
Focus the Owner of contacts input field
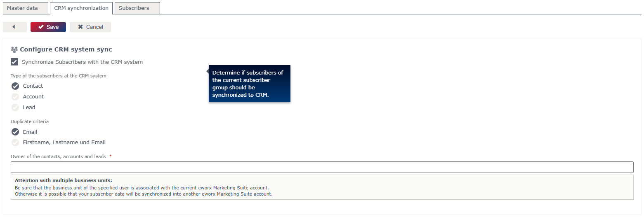tap(322, 167)
